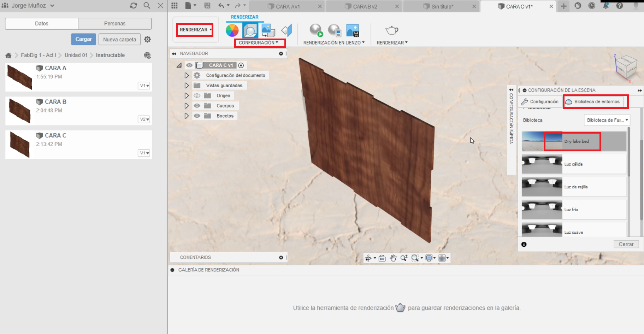
Task: Open the V2 version dropdown for CARA B
Action: [144, 119]
